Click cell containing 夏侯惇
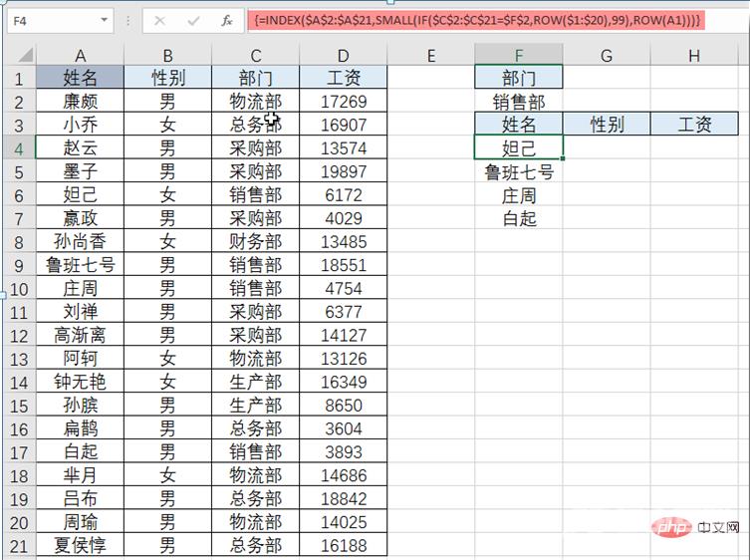Viewport: 750px width, 560px height. (80, 545)
